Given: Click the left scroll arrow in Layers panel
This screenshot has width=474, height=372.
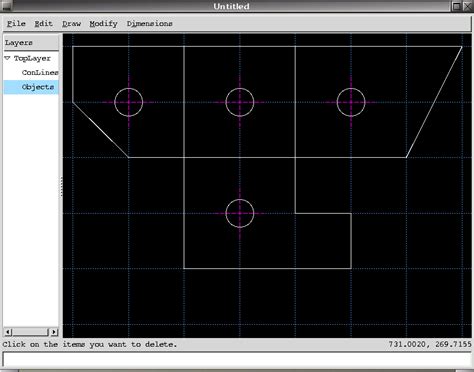Looking at the screenshot, I should click(8, 332).
